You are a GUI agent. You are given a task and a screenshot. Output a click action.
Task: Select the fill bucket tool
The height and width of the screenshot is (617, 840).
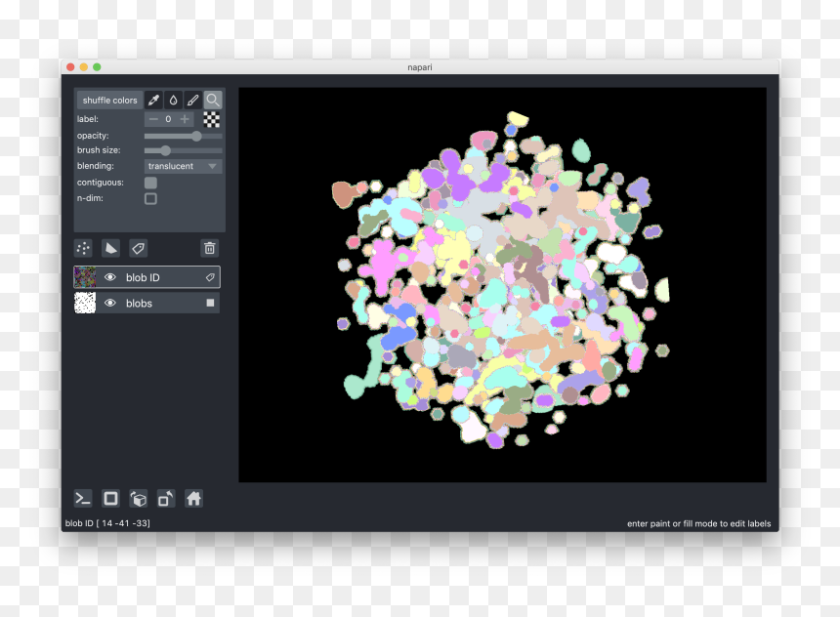pos(173,101)
